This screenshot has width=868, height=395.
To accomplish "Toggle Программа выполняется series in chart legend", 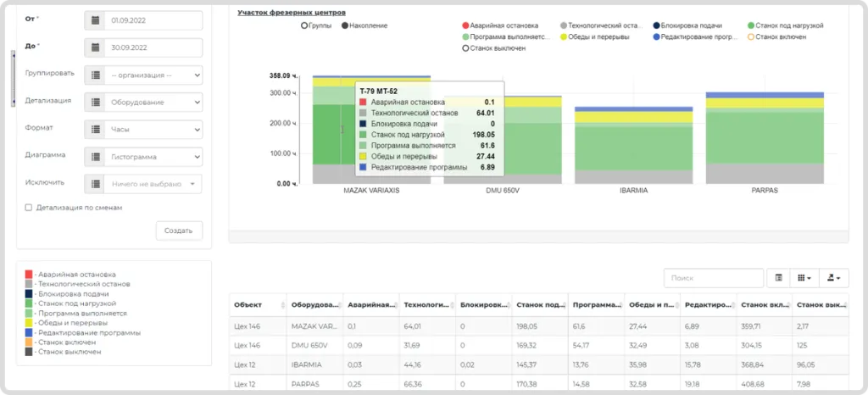I will 505,37.
